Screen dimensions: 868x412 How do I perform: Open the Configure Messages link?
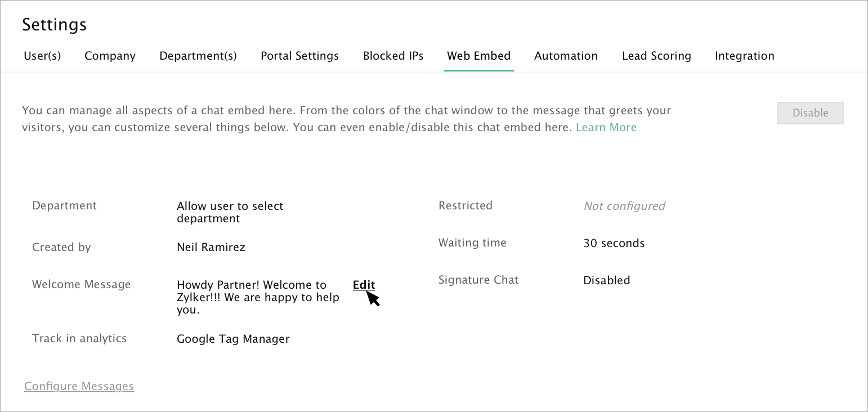pos(79,386)
